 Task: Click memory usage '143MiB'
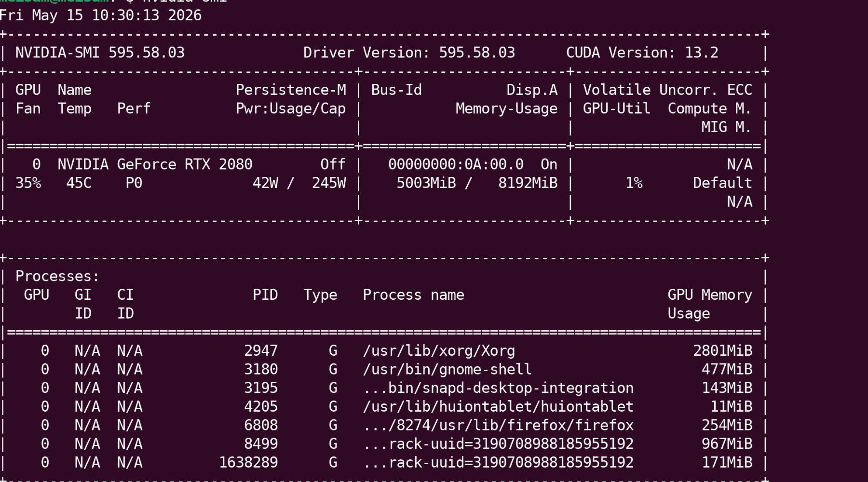pyautogui.click(x=727, y=388)
